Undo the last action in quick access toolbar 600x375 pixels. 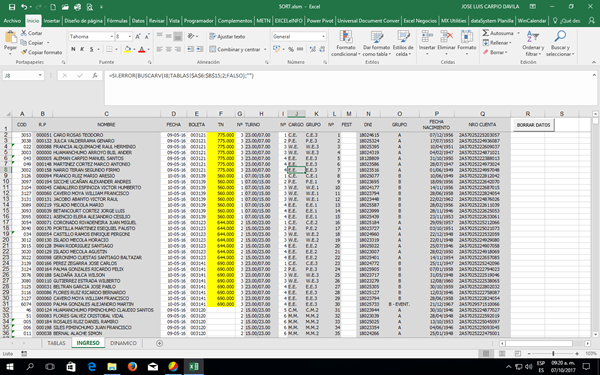(24, 7)
